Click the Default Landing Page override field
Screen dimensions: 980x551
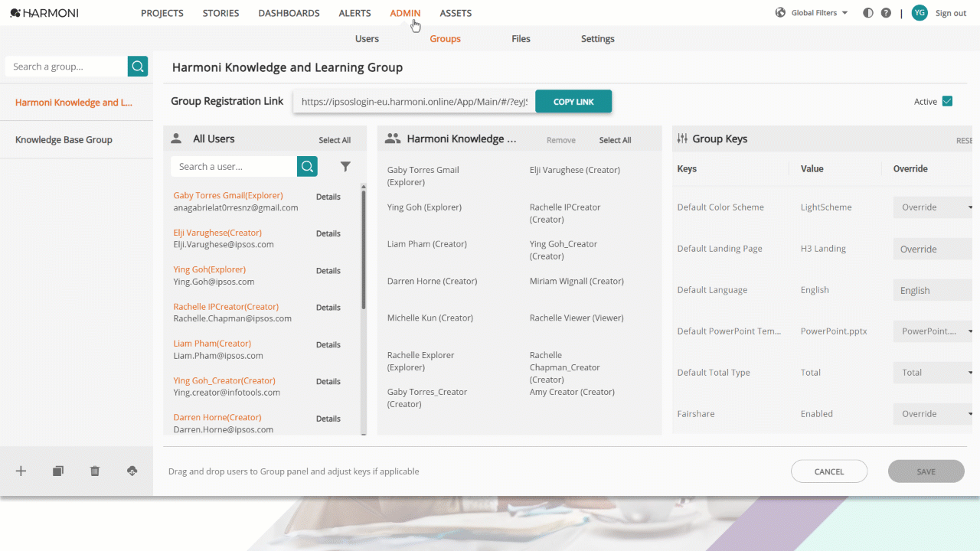(x=933, y=249)
